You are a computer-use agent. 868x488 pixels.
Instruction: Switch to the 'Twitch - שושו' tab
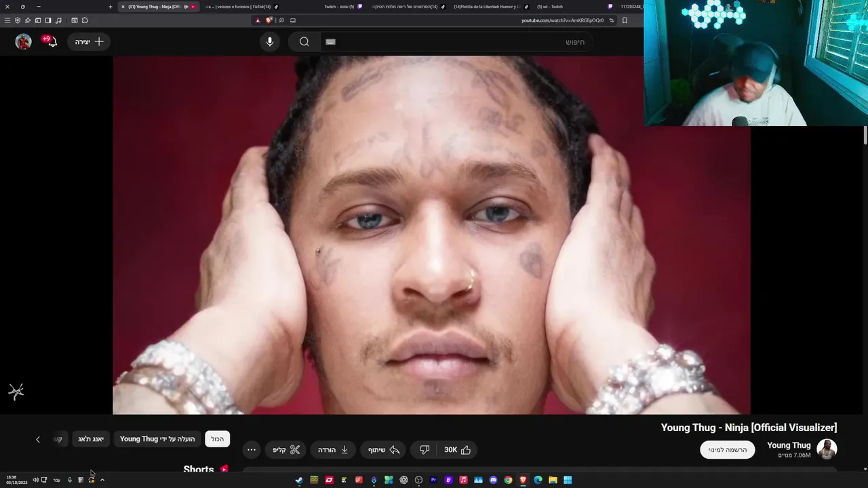(x=342, y=7)
